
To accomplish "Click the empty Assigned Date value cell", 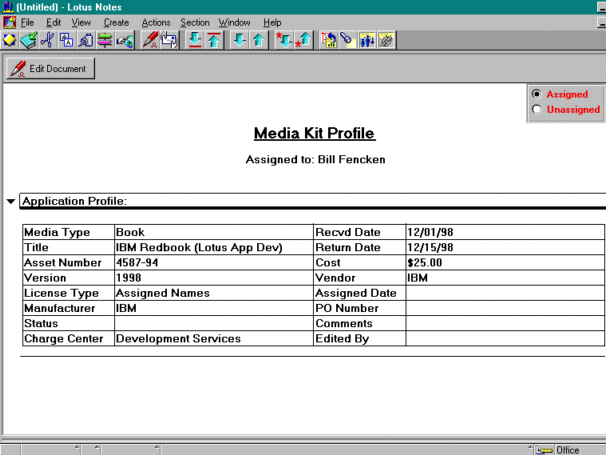I will click(x=505, y=293).
